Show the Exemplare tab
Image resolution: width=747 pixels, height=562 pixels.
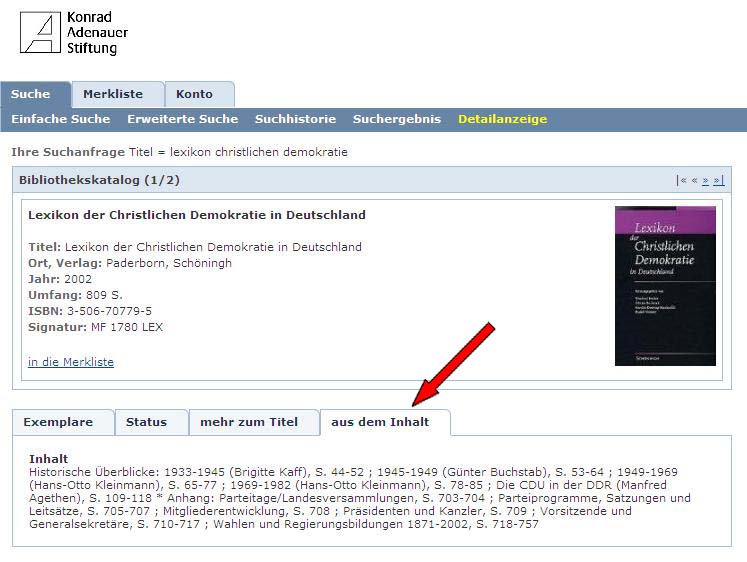(58, 422)
